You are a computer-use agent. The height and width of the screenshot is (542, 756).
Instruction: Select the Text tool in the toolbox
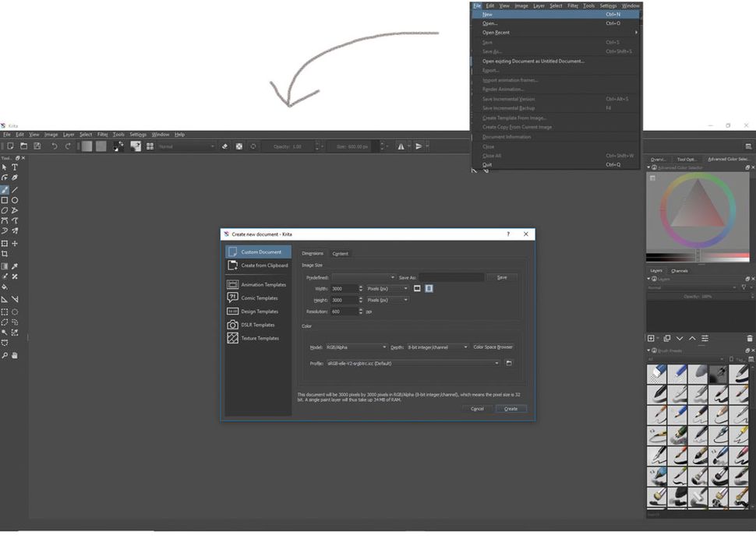[x=15, y=167]
